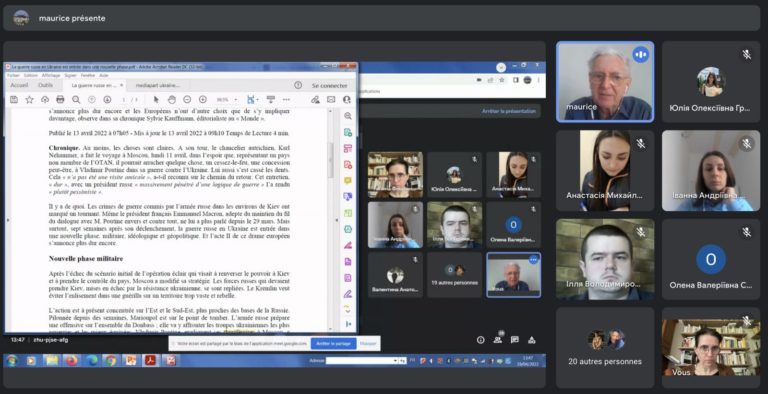This screenshot has width=768, height=394.
Task: Select the Vous self-view tile
Action: [711, 348]
